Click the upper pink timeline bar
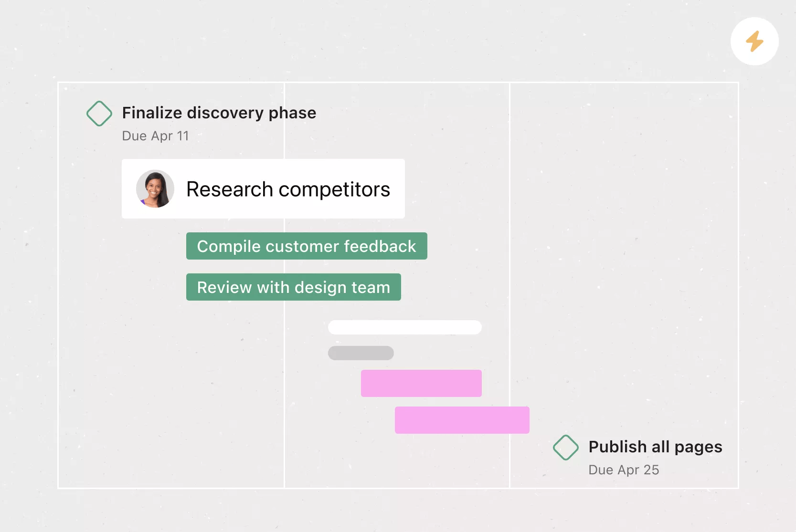 421,383
